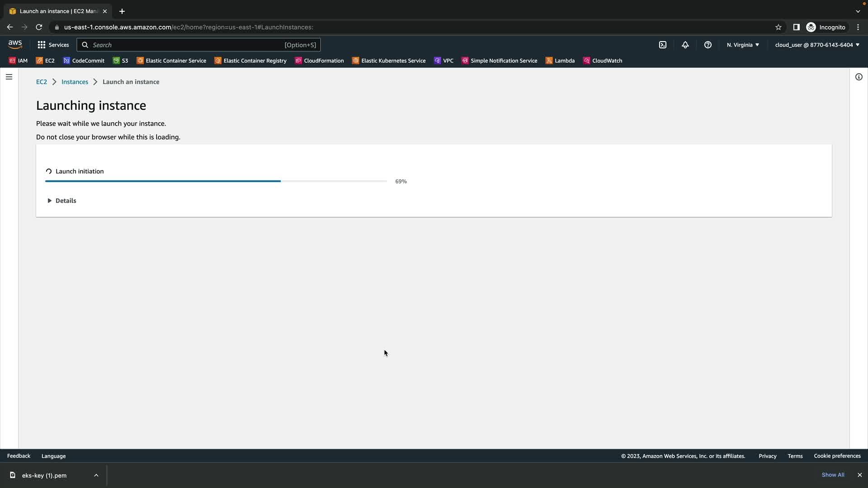Screen dimensions: 868x488
Task: Open the notifications bell
Action: 685,45
